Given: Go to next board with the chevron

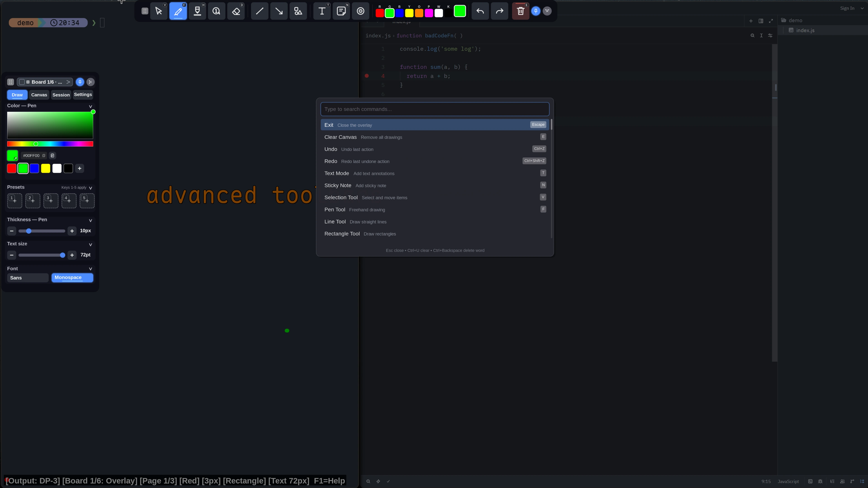Looking at the screenshot, I should 68,82.
